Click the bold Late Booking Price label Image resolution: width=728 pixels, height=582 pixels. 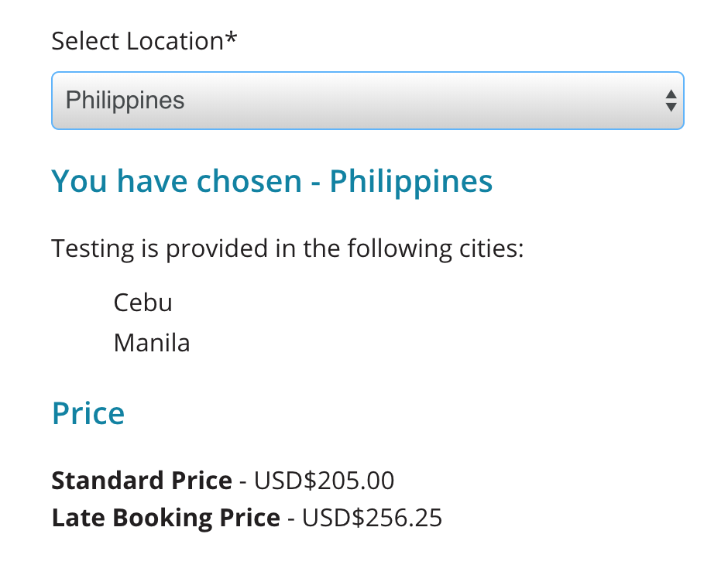click(166, 518)
